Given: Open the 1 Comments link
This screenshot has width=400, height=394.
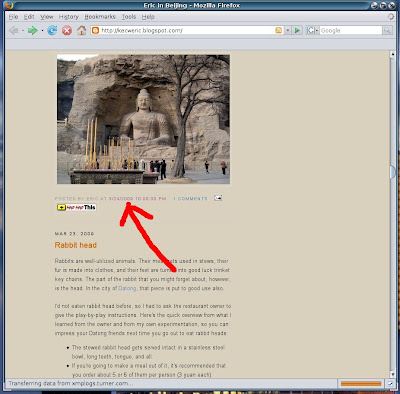Looking at the screenshot, I should [191, 198].
